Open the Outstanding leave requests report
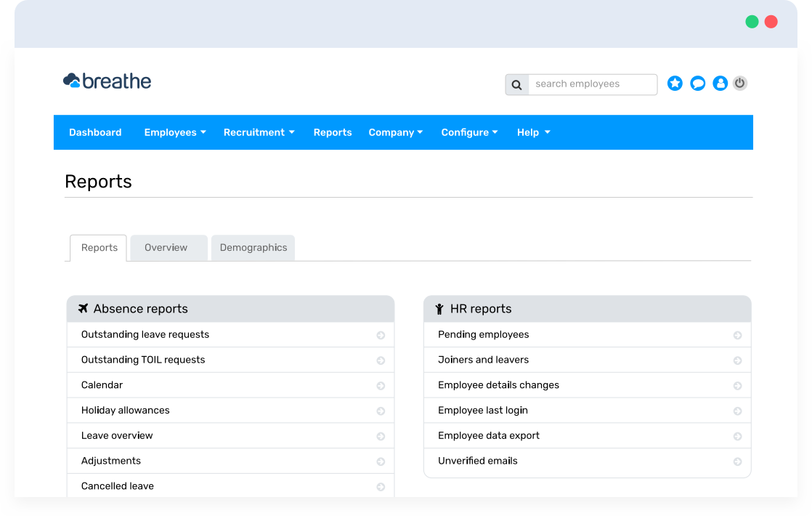This screenshot has height=516, width=812. click(230, 335)
